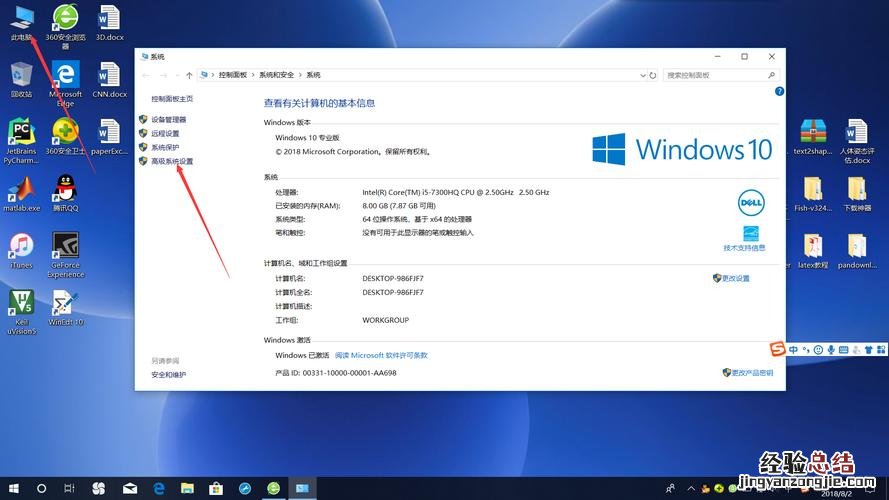This screenshot has height=500, width=889.
Task: Open the 此电脑 desktop icon
Action: click(x=22, y=23)
